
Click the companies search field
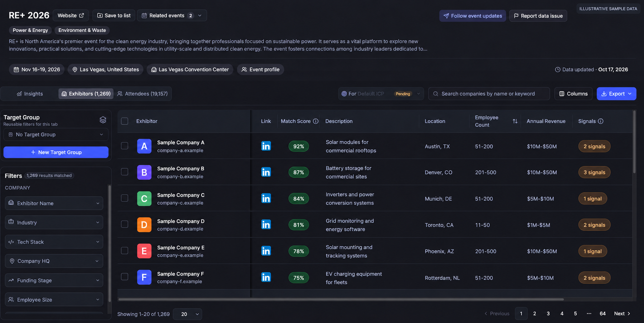point(489,93)
